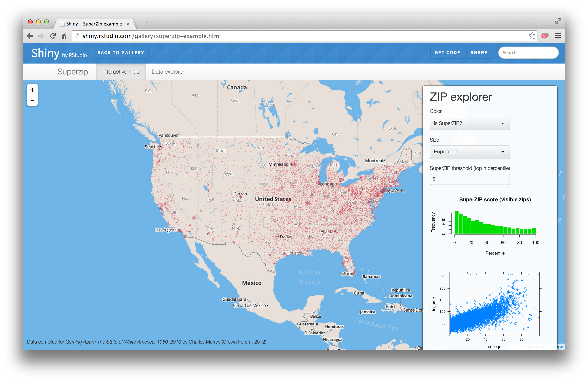Screen dimensions: 588x382
Task: Go to browser home icon
Action: [x=64, y=36]
